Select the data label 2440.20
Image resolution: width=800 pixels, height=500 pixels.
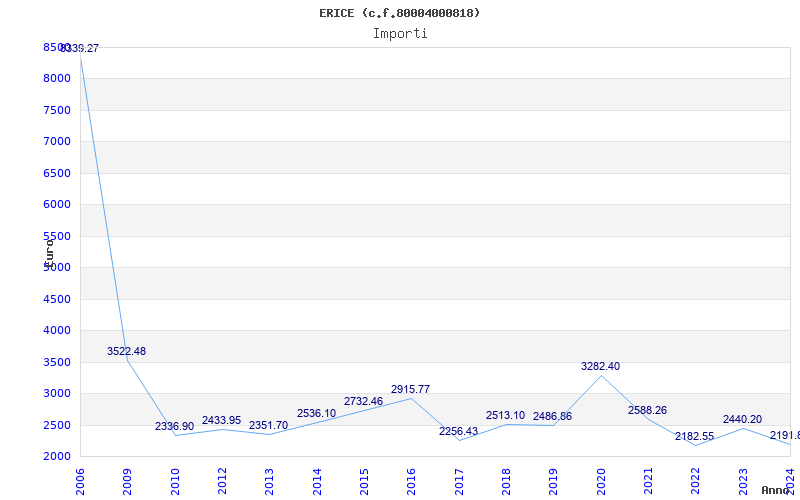[x=742, y=419]
